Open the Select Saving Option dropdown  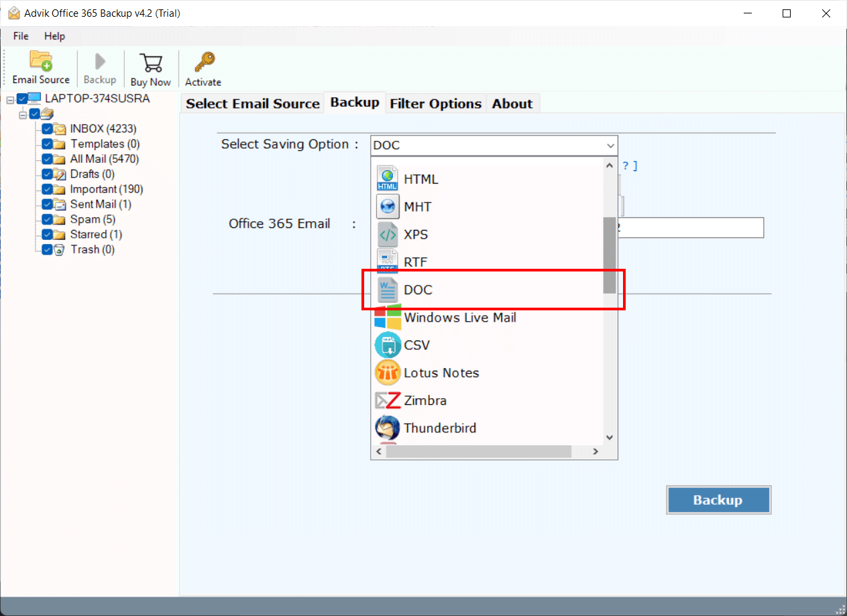pos(494,145)
